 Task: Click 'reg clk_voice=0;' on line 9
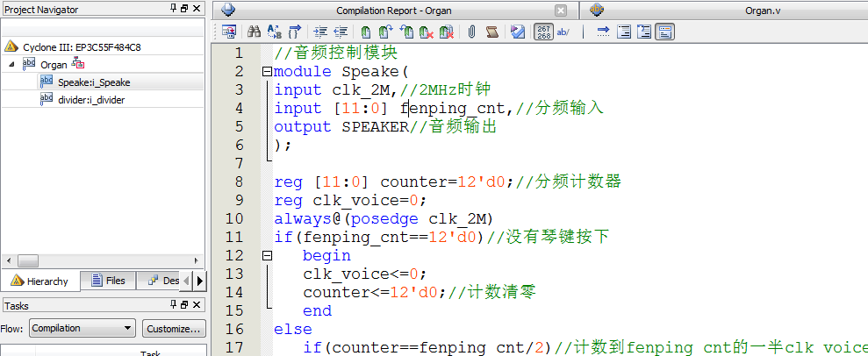tap(350, 200)
